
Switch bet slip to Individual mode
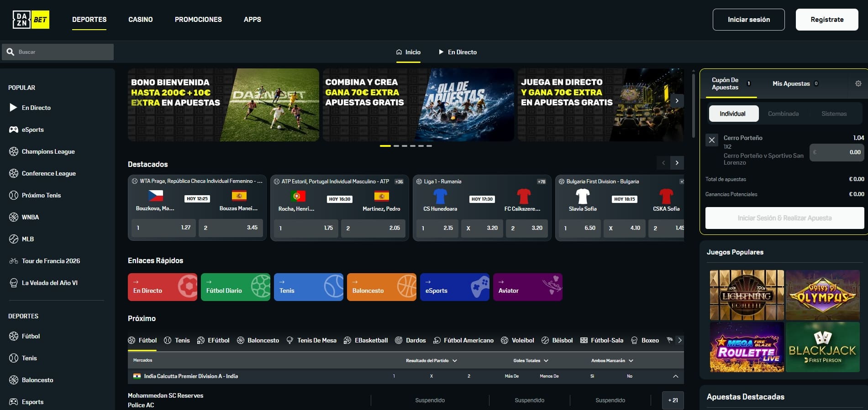tap(733, 114)
